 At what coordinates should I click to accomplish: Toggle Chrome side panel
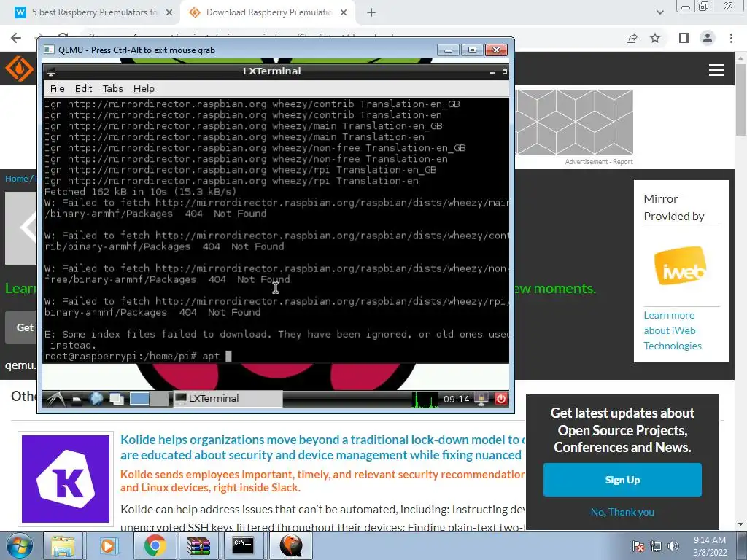[684, 38]
